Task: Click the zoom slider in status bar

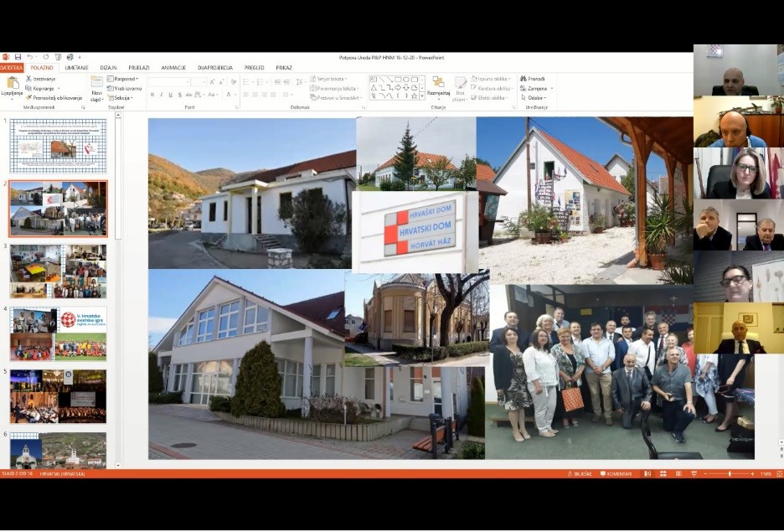Action: coord(729,473)
